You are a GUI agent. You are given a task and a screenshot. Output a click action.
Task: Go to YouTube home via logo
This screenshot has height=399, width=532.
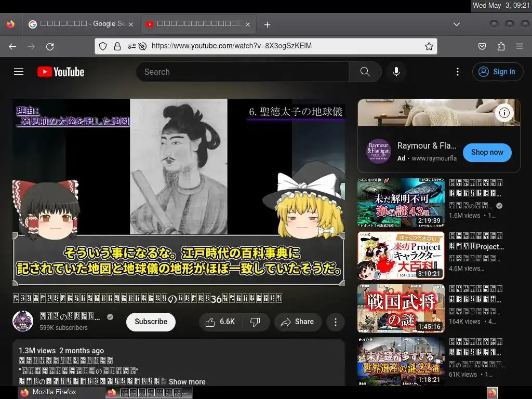click(x=61, y=72)
